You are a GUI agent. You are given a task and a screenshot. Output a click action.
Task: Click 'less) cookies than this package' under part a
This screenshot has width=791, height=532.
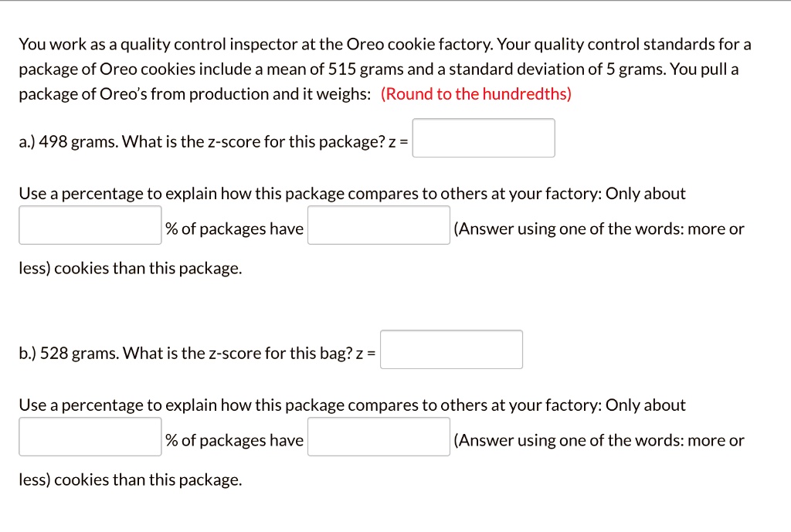click(x=130, y=269)
